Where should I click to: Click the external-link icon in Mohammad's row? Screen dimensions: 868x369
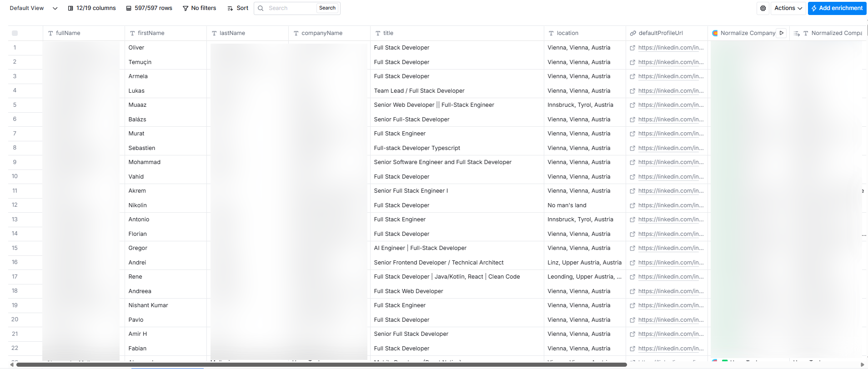[x=632, y=162]
